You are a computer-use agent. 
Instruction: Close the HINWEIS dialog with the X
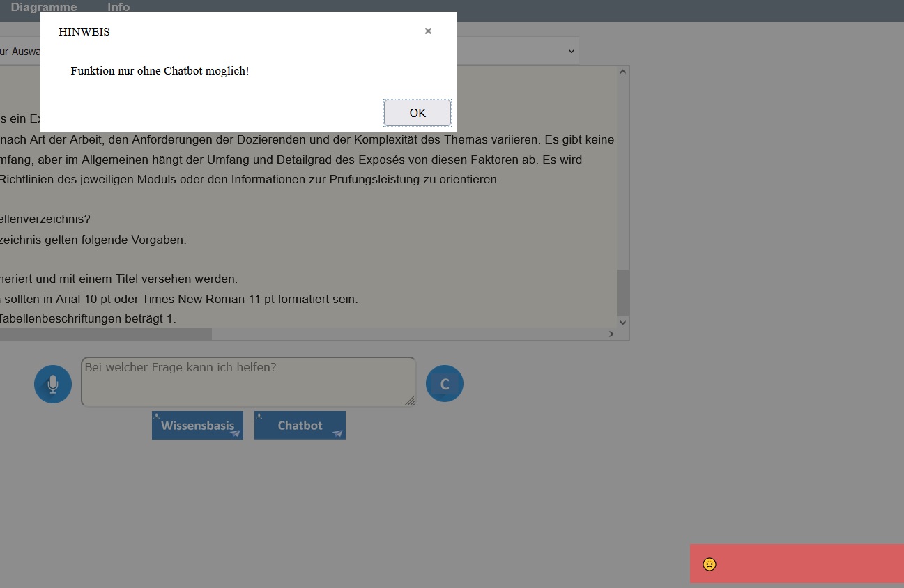[428, 31]
